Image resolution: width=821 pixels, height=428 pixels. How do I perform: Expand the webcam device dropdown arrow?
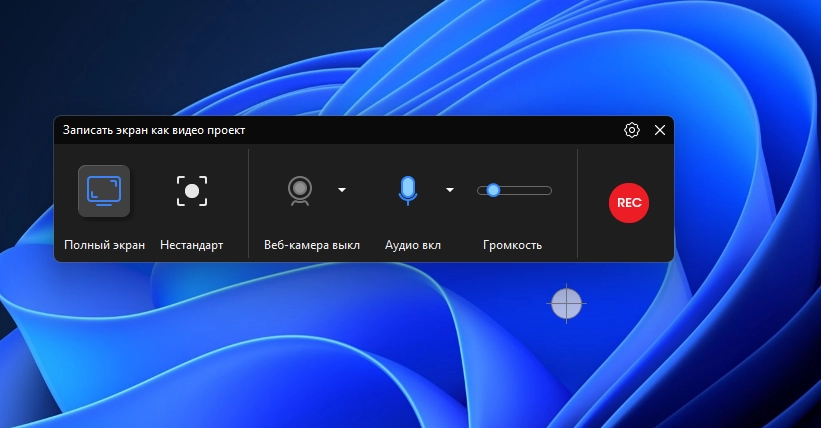342,190
